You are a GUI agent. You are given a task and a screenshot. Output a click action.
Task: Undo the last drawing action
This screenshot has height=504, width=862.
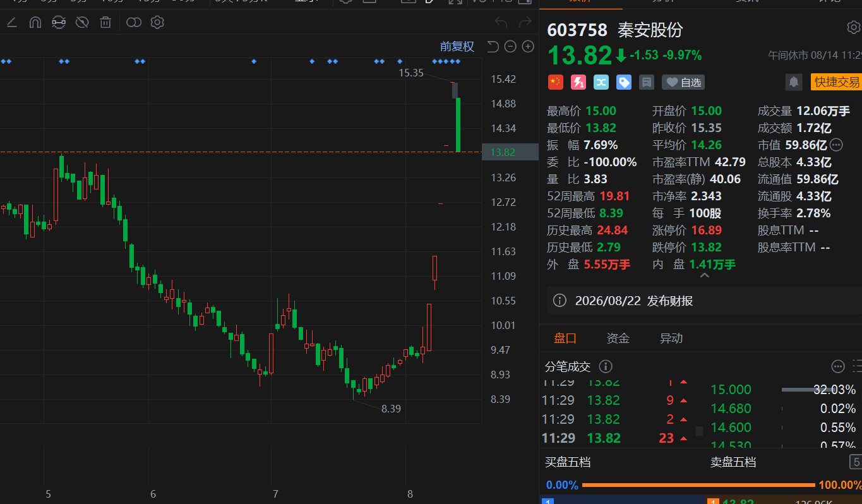point(501,23)
